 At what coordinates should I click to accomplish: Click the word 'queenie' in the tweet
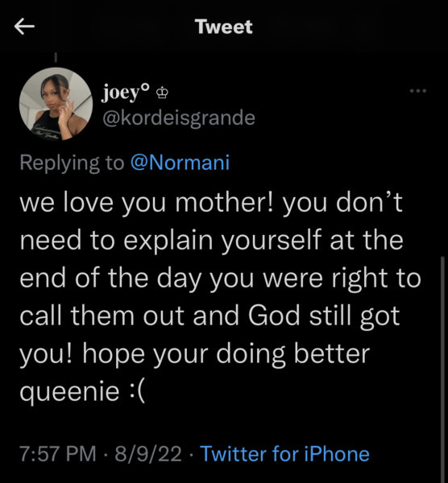69,392
